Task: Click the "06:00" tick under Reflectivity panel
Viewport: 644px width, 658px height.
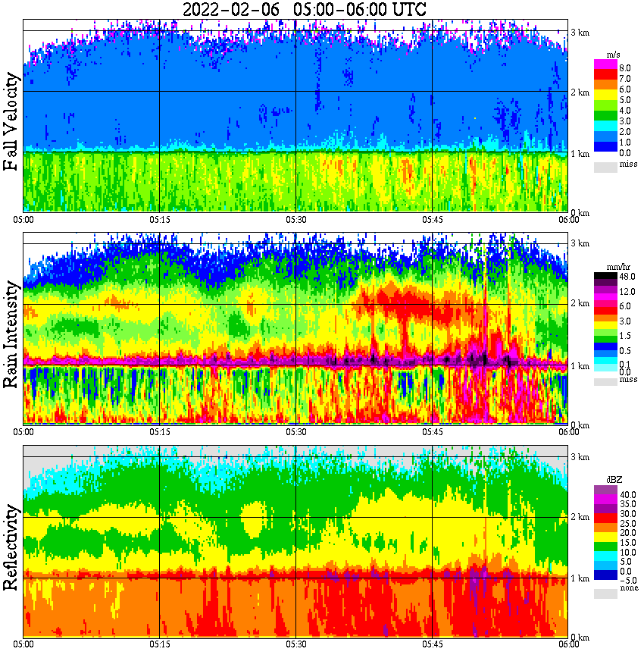Action: point(569,644)
